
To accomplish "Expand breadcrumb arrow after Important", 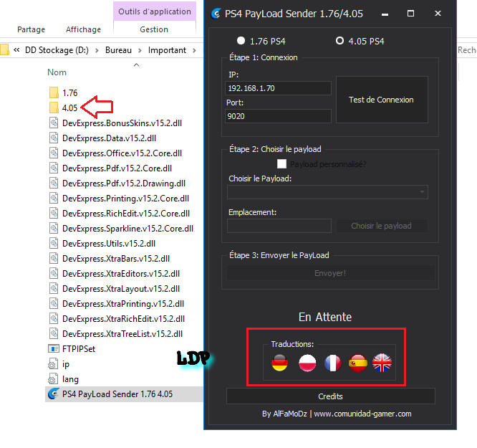I will click(x=194, y=50).
